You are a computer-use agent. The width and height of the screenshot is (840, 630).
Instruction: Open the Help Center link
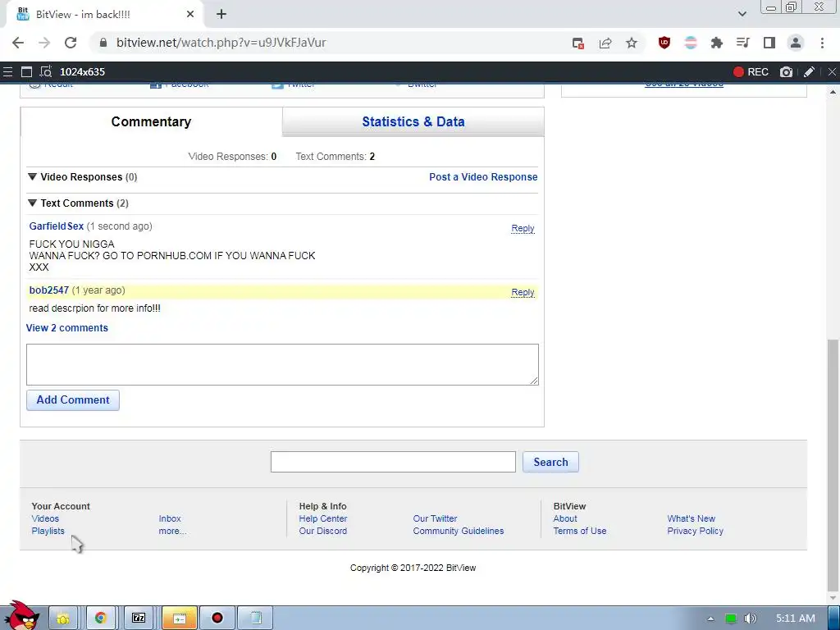(x=323, y=518)
